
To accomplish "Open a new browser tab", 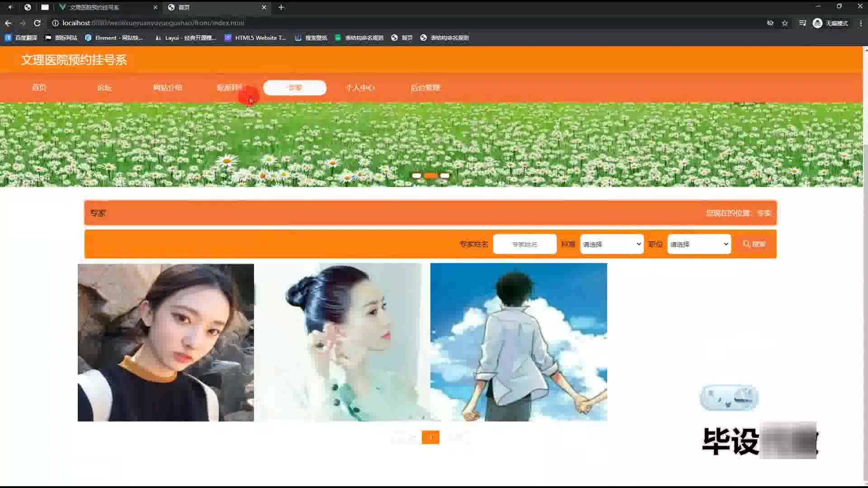I will point(281,7).
